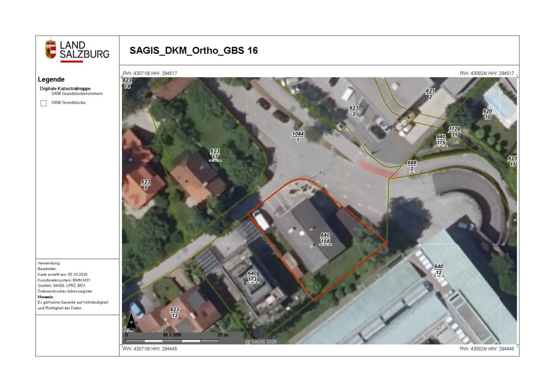Click the @ SAGIS 2026 copyright text

pyautogui.click(x=261, y=342)
